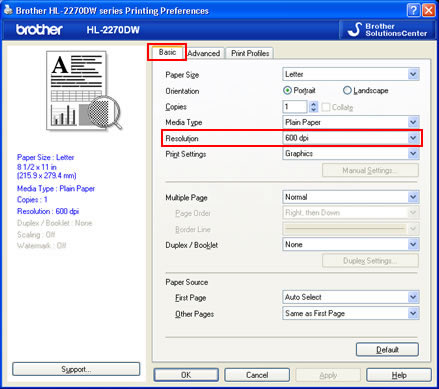Screen dimensions: 439x389
Task: Click the title bar help question mark icon
Action: click(x=413, y=10)
